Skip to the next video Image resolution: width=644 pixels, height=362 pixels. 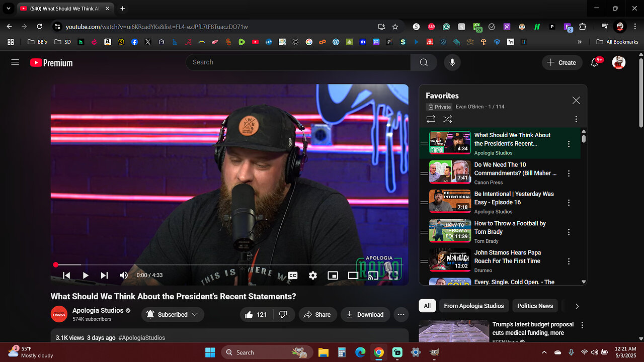click(104, 275)
